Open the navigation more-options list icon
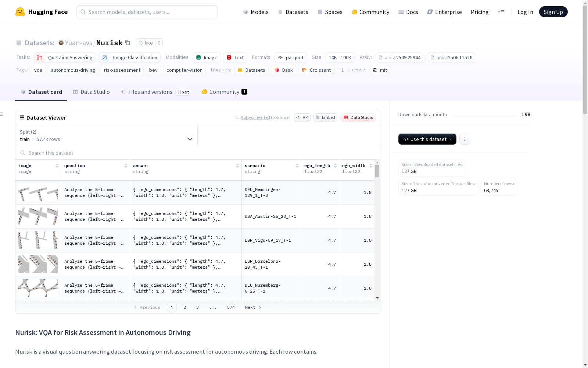The width and height of the screenshot is (588, 368). pos(501,12)
